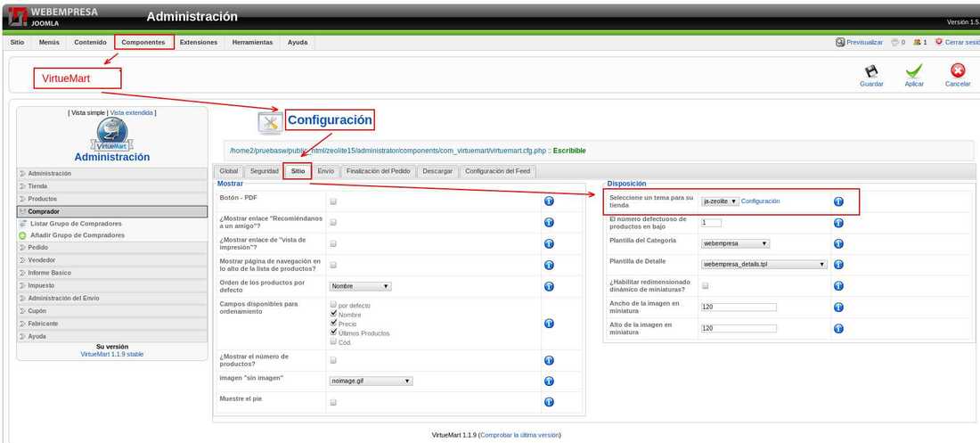980x443 pixels.
Task: Open the webempresa_details.tpl template dropdown
Action: (x=764, y=265)
